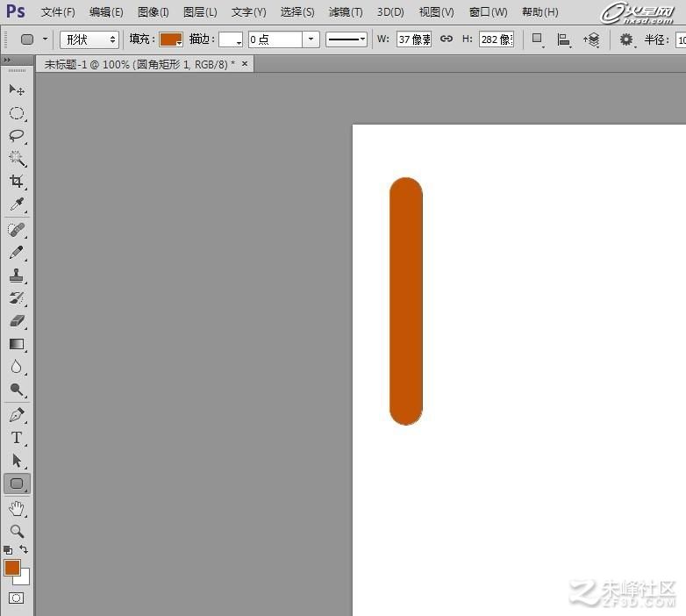The width and height of the screenshot is (686, 616).
Task: Select the Zoom tool in toolbar
Action: (17, 531)
